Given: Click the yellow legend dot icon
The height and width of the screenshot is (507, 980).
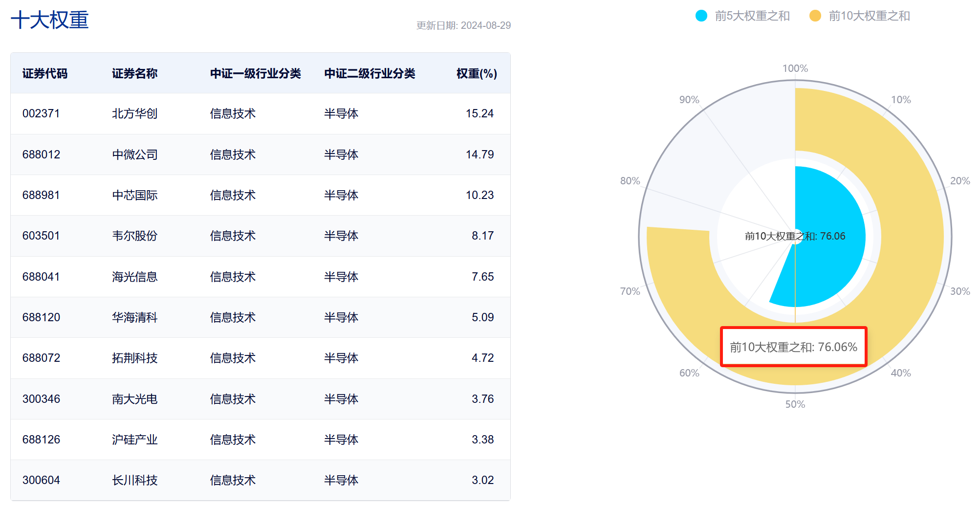Looking at the screenshot, I should [x=815, y=15].
